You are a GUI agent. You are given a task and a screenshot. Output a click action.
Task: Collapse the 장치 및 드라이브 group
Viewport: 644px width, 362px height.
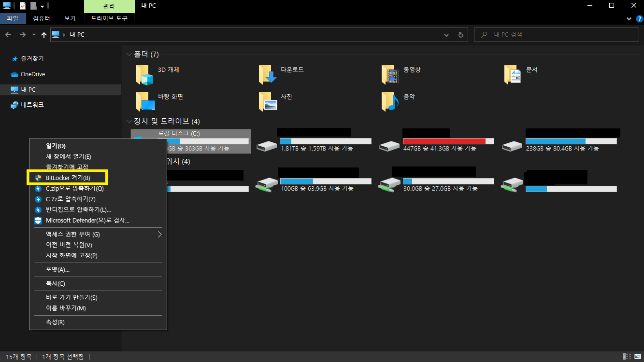tap(129, 121)
